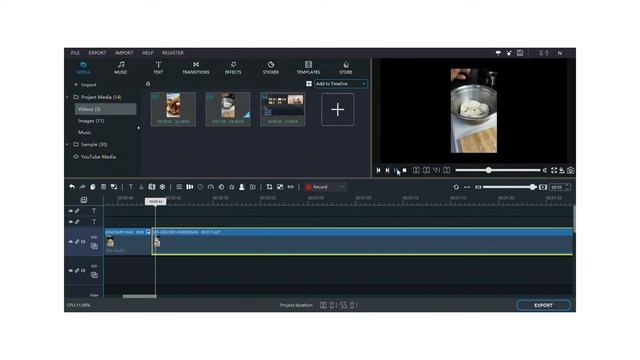
Task: Select Images (11) in media tree
Action: tap(91, 121)
